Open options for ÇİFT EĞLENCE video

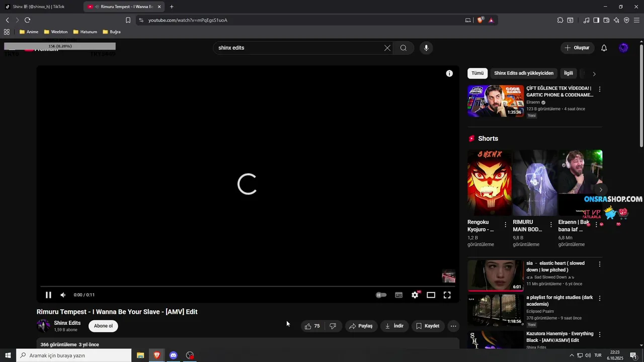pyautogui.click(x=599, y=89)
